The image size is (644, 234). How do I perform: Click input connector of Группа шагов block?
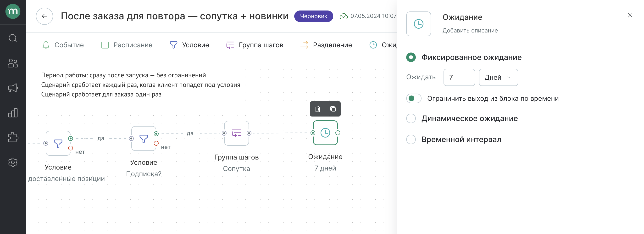[224, 133]
